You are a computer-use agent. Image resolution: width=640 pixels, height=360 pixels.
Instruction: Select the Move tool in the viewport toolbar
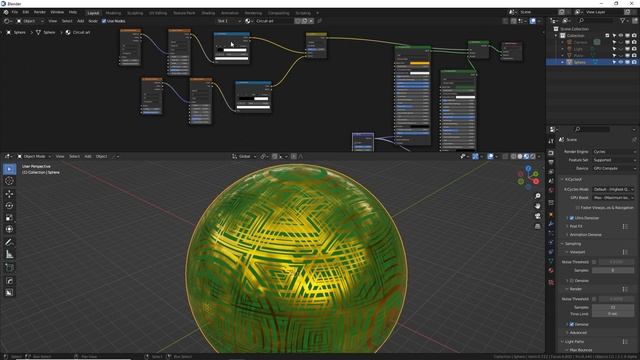9,194
